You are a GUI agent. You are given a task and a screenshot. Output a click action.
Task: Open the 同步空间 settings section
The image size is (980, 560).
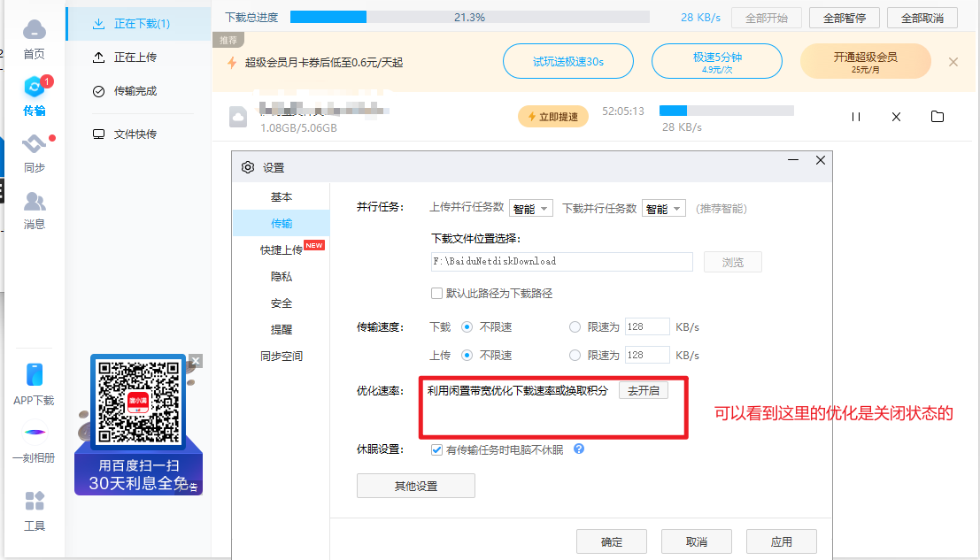(x=282, y=357)
